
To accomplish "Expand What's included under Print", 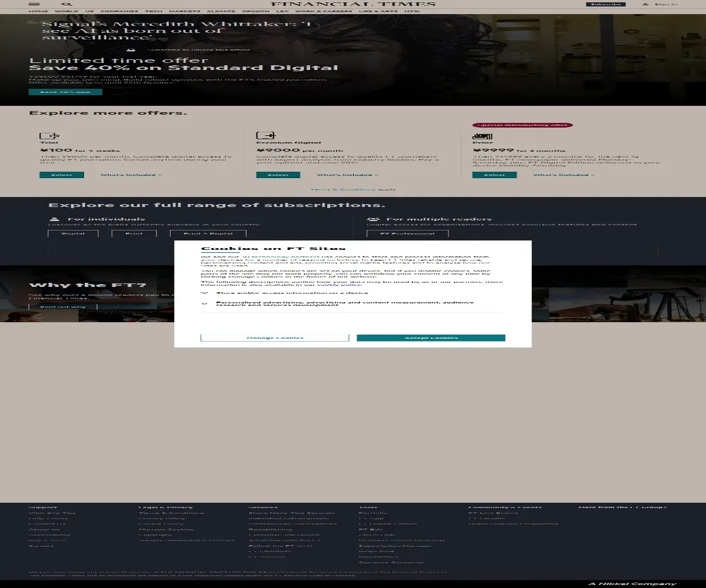I will coord(564,175).
